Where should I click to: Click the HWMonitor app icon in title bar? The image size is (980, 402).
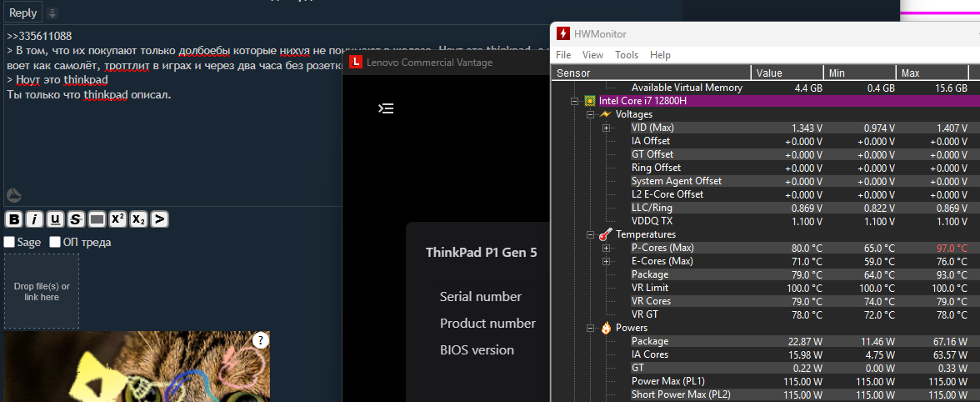[563, 33]
